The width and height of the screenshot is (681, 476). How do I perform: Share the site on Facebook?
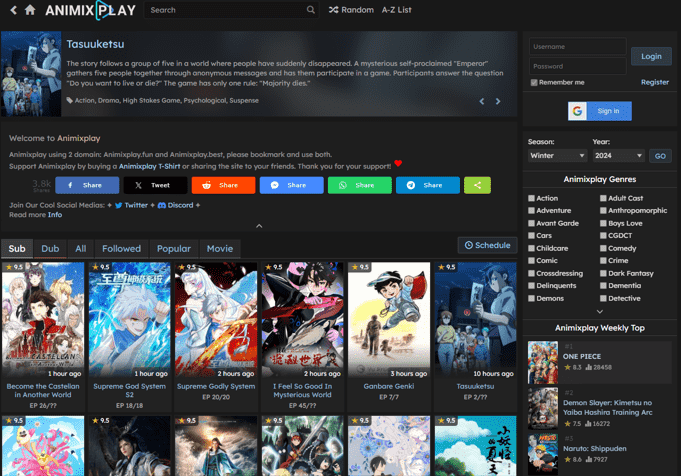pyautogui.click(x=87, y=185)
